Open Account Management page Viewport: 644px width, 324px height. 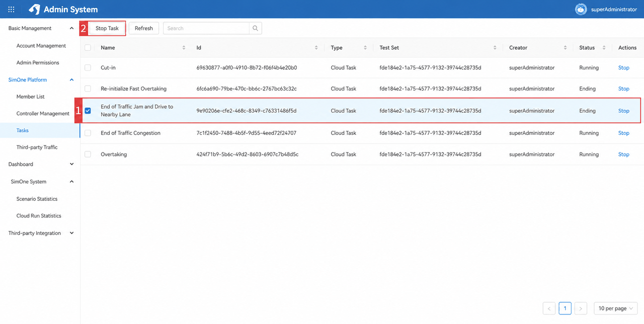tap(41, 46)
